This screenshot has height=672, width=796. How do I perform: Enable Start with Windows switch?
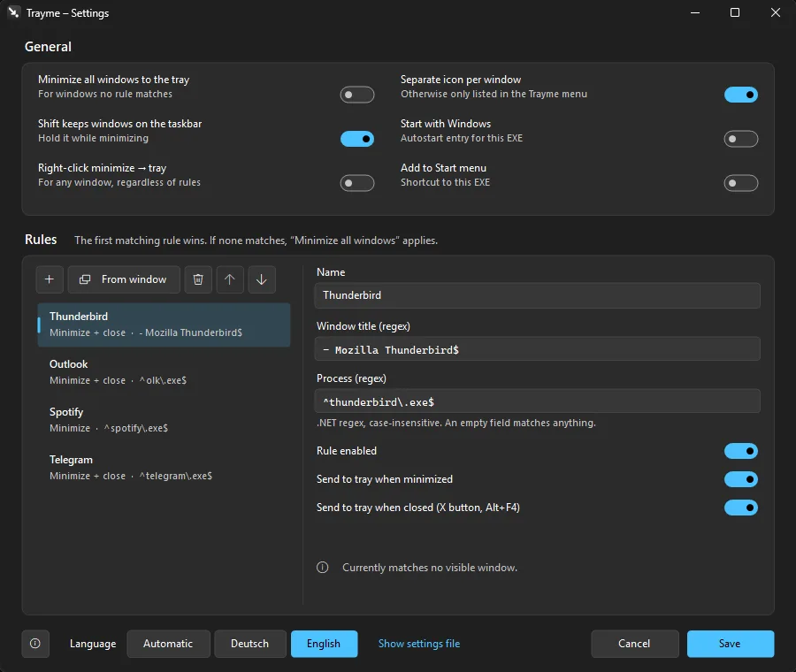click(x=740, y=139)
